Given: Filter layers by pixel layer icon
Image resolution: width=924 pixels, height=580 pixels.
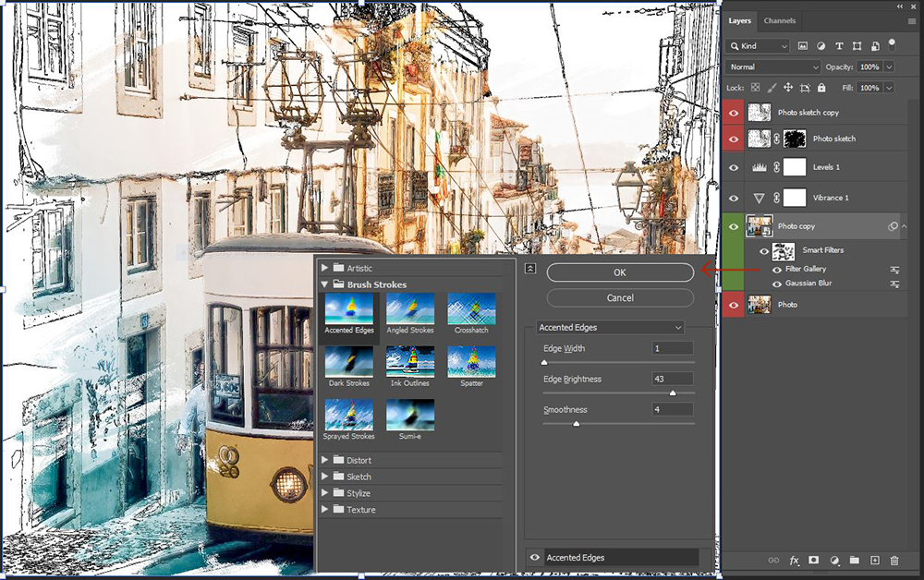Looking at the screenshot, I should [x=803, y=46].
